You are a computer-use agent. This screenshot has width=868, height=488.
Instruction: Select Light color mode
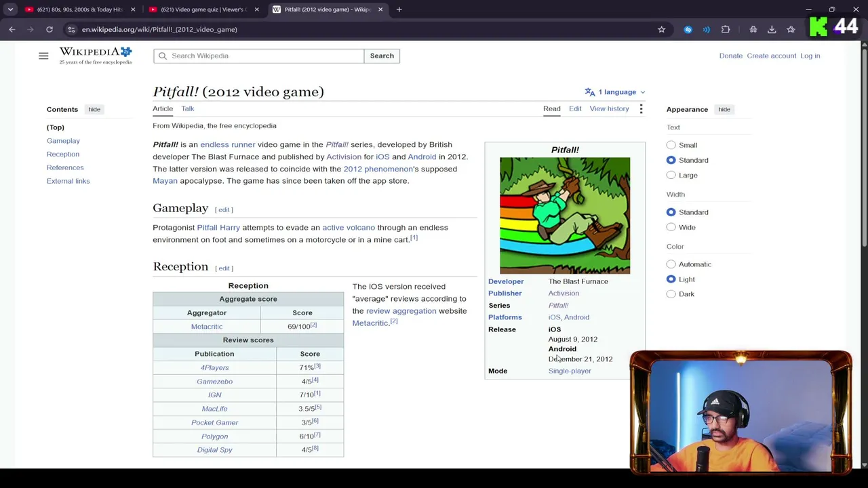[671, 279]
